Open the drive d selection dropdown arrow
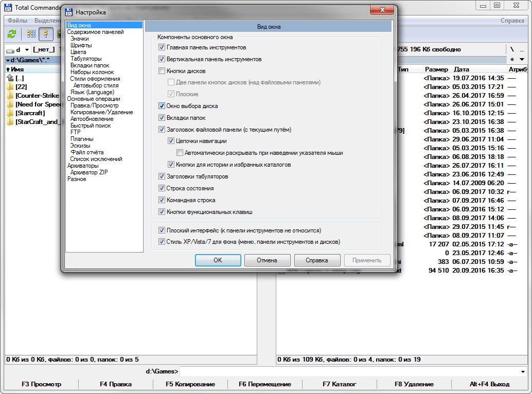Viewport: 532px width, 394px height. [x=27, y=50]
